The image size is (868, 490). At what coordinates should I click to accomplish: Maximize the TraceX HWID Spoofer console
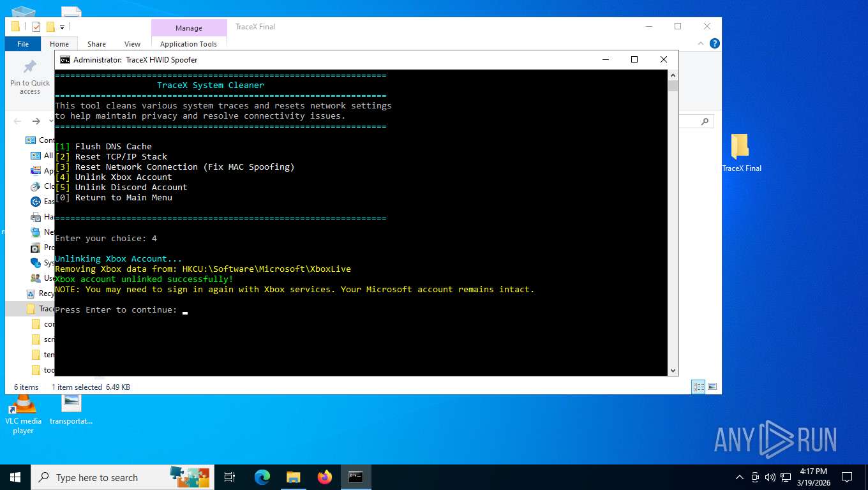pyautogui.click(x=634, y=59)
